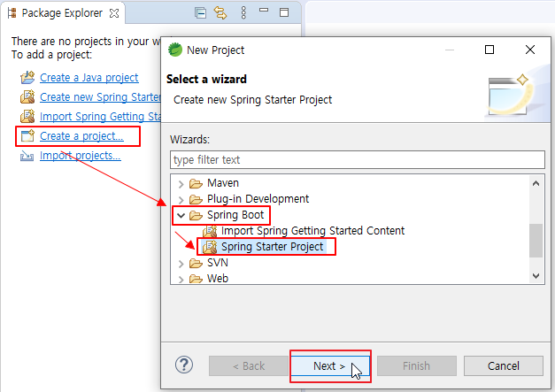555x392 pixels.
Task: Select the Spring Boot category
Action: 235,215
